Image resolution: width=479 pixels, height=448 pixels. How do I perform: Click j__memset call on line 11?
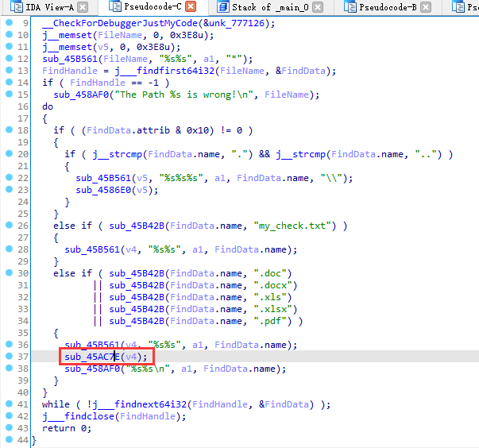(x=68, y=47)
